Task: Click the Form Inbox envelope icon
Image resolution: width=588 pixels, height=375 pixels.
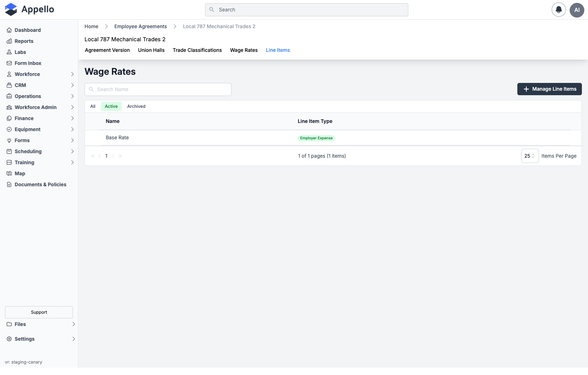Action: coord(9,63)
